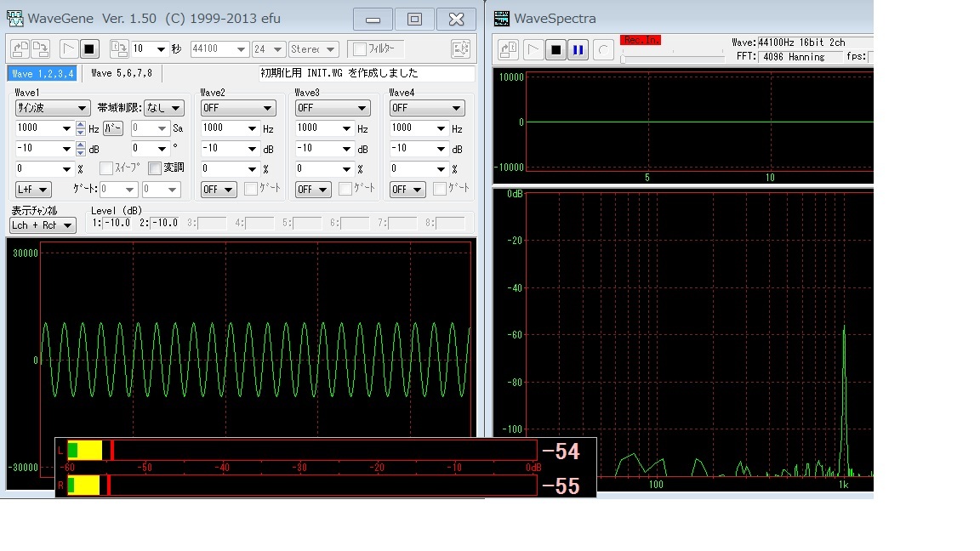This screenshot has width=980, height=551.
Task: Click the -55 peak level readout
Action: pos(561,486)
